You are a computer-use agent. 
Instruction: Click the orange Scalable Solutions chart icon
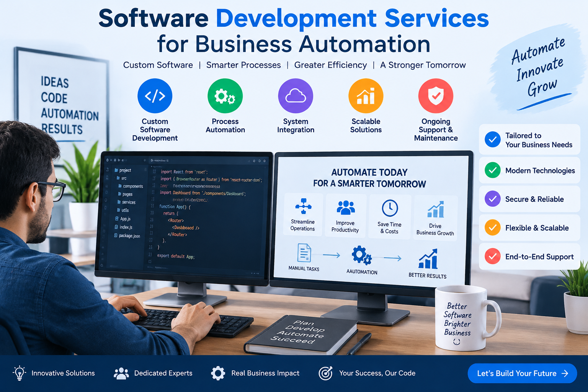tap(366, 96)
